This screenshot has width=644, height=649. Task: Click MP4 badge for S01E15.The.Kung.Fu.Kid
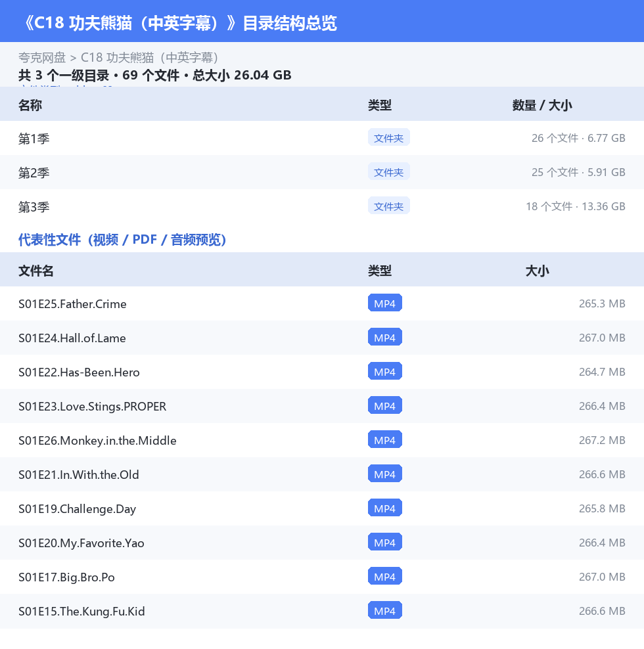[384, 611]
